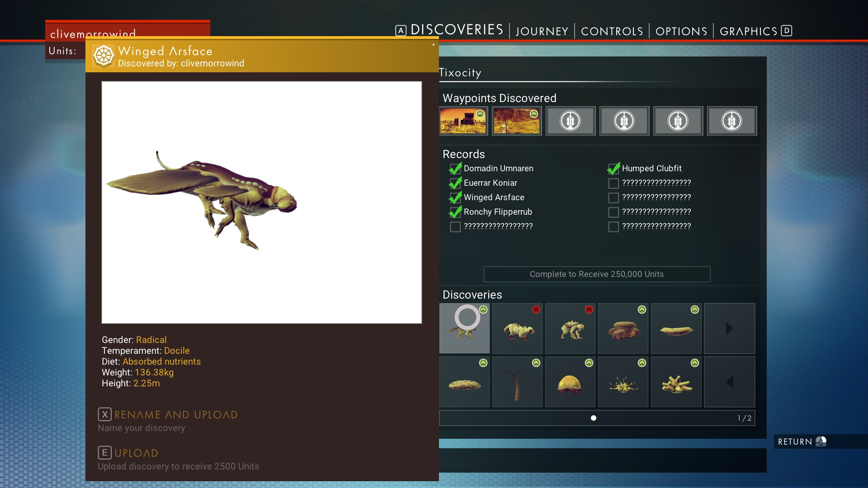Select the dog-like creature discovery thumbnail
This screenshot has width=868, height=488.
(517, 329)
